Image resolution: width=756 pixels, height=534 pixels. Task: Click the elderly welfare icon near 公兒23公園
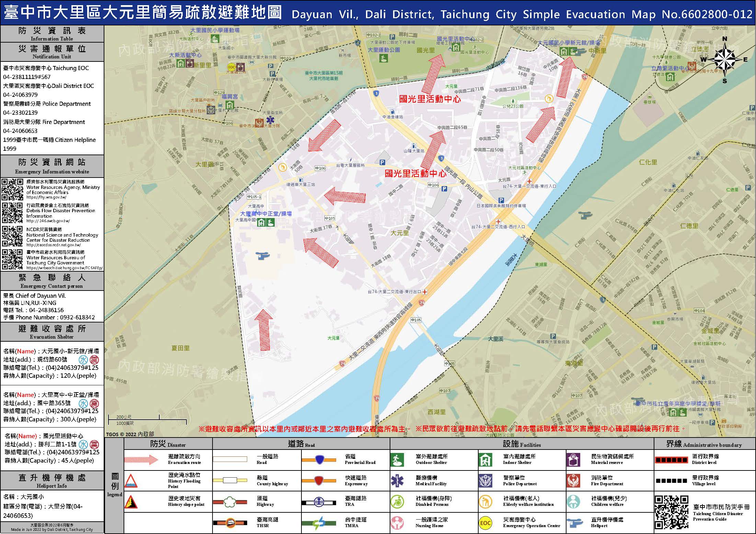549,99
